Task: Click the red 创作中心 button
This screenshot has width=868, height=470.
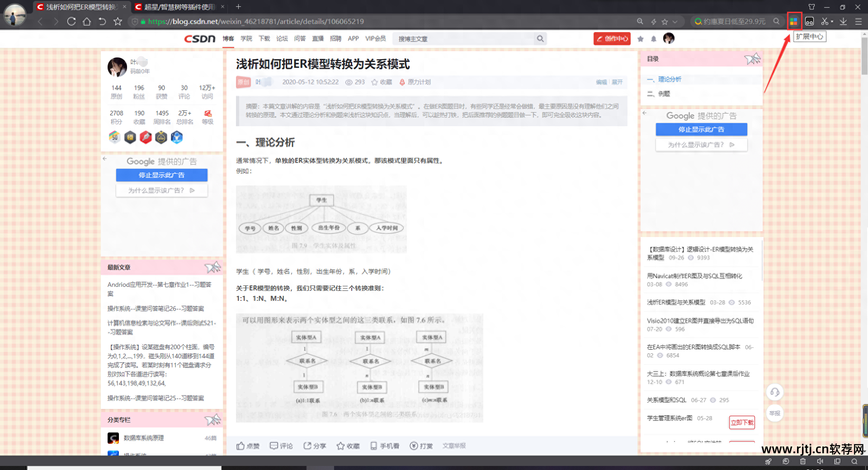Action: [612, 39]
